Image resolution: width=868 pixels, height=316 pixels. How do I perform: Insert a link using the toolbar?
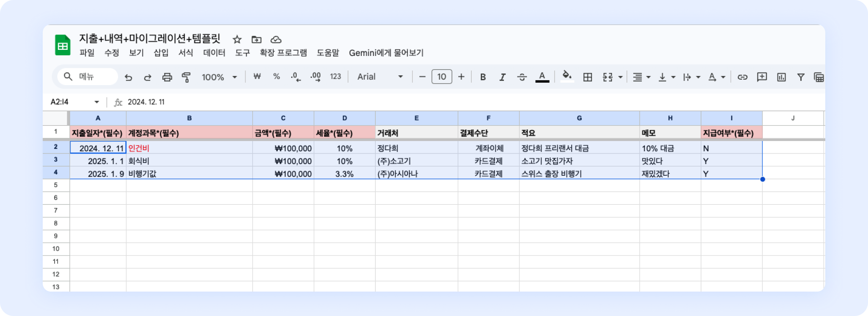(742, 77)
